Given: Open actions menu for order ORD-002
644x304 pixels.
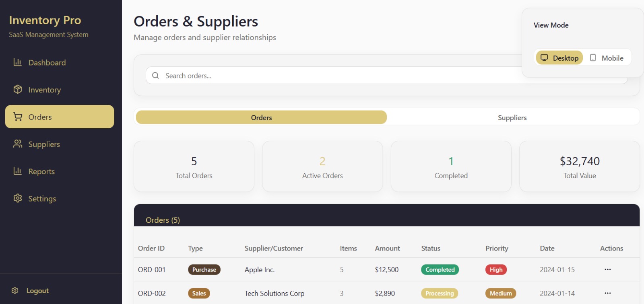Looking at the screenshot, I should point(607,293).
